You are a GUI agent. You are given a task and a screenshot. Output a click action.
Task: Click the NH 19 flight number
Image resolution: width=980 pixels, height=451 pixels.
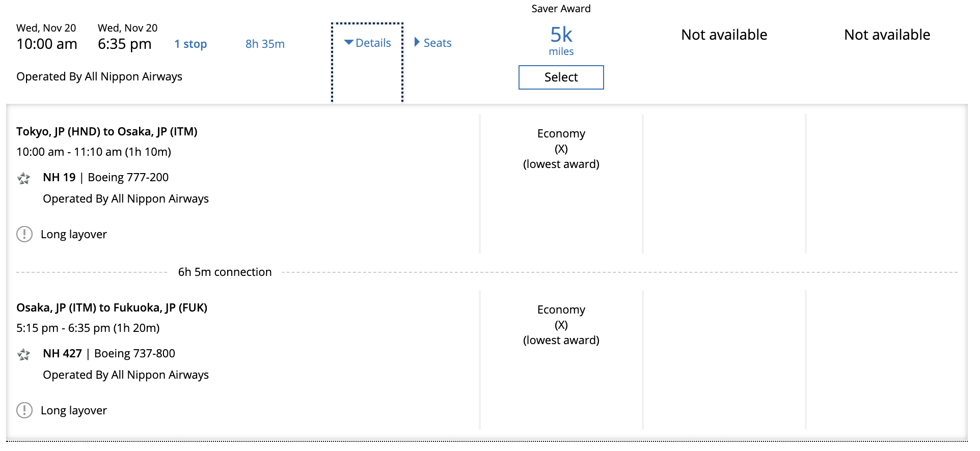click(x=59, y=177)
